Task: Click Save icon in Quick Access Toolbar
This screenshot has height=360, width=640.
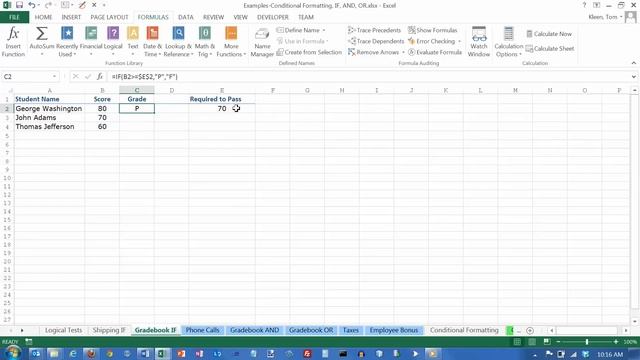Action: point(19,5)
